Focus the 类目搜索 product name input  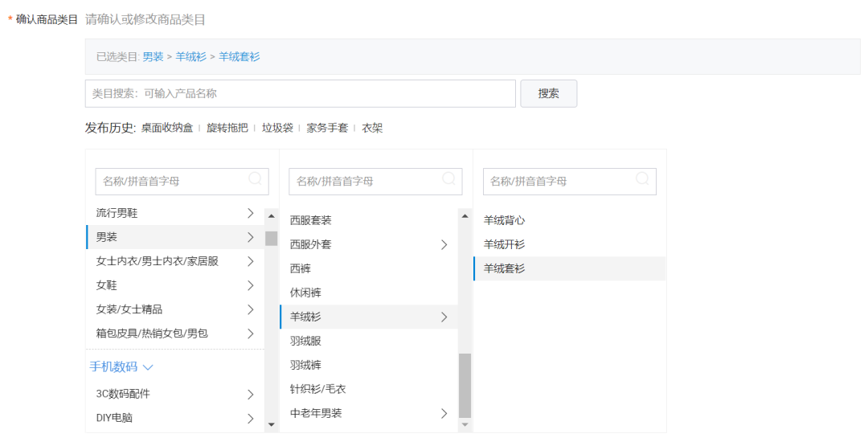pos(300,93)
